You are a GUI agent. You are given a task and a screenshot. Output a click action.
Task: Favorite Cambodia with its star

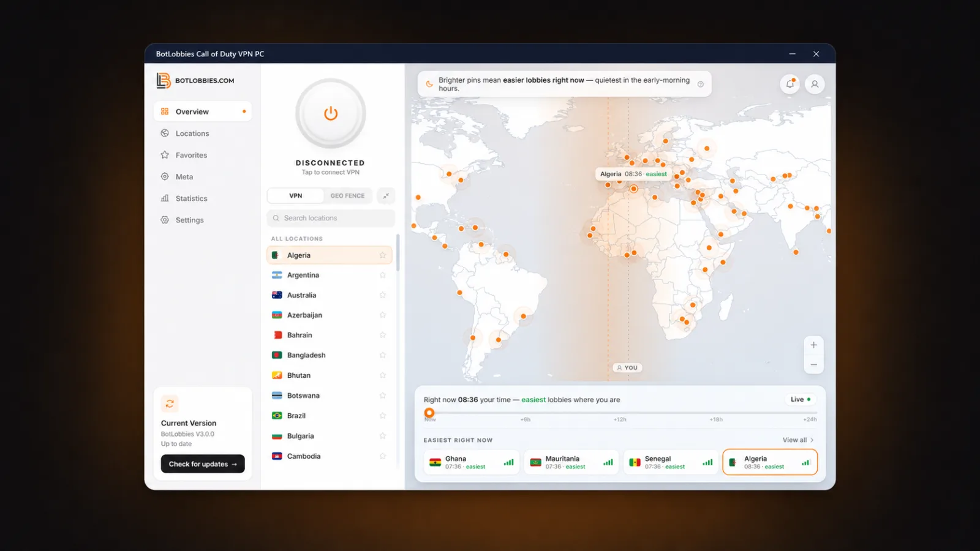click(x=382, y=456)
